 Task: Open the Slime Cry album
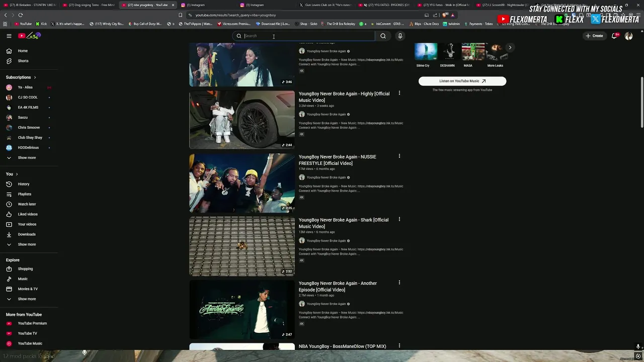coord(426,55)
